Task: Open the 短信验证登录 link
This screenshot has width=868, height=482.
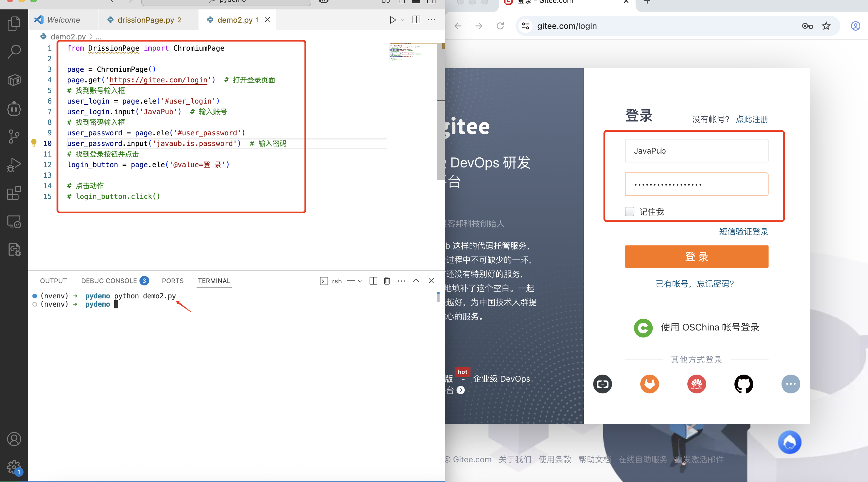Action: click(x=743, y=232)
